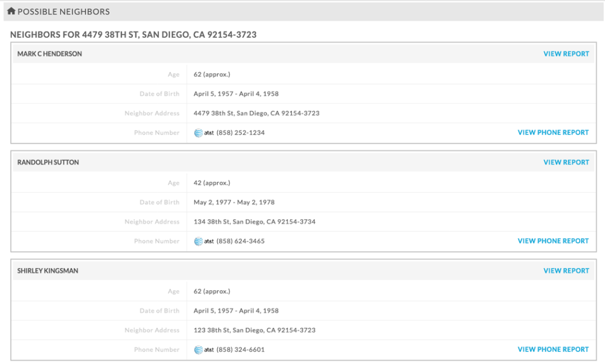Click the Phone Number label in Shirley Kingsman's card
The image size is (605, 364).
(x=157, y=350)
